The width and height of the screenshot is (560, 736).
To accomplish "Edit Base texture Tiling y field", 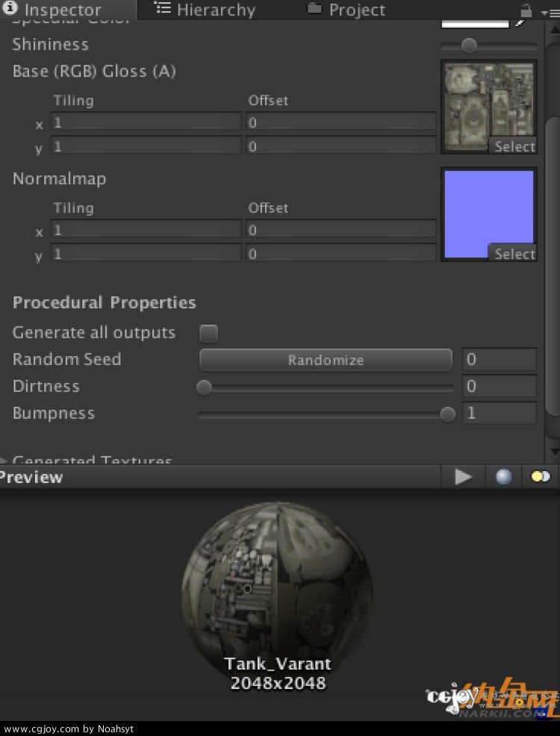I will (x=146, y=146).
